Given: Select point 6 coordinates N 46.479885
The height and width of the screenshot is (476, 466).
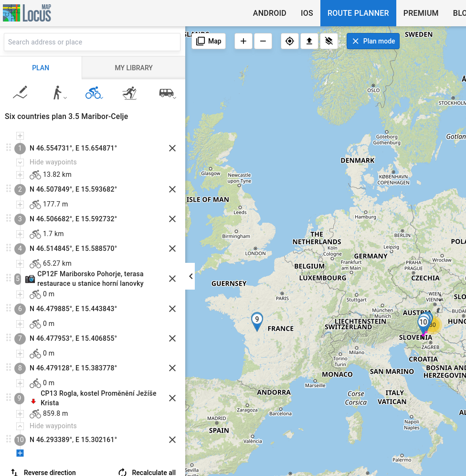Looking at the screenshot, I should click(74, 309).
